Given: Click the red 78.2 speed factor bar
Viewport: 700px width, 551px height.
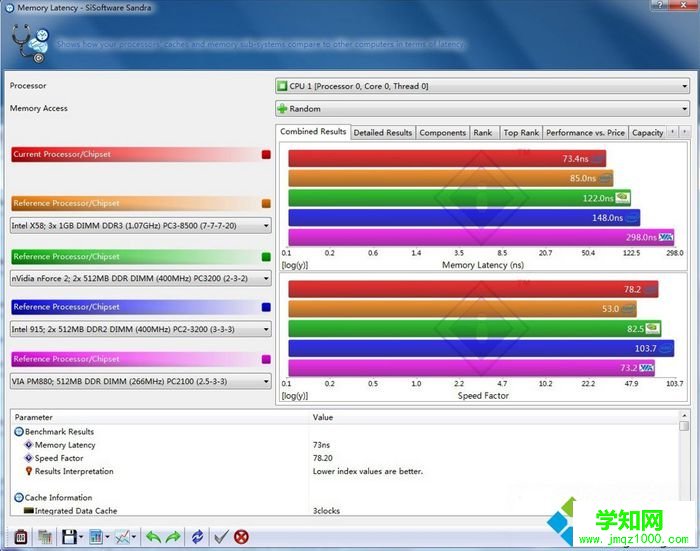Looking at the screenshot, I should pos(473,289).
